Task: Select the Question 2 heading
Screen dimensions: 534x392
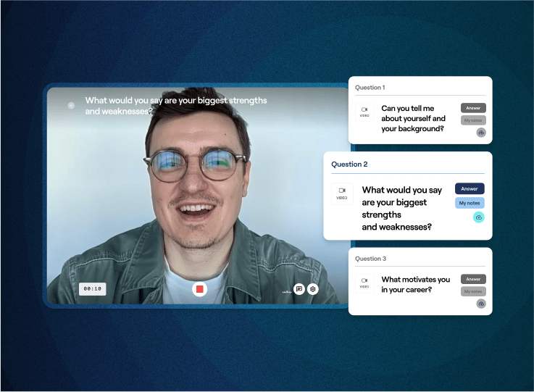Action: point(349,164)
